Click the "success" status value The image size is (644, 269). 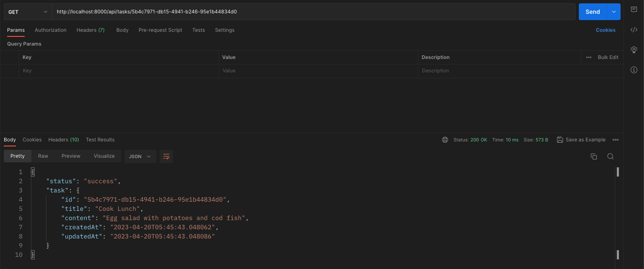tap(101, 181)
